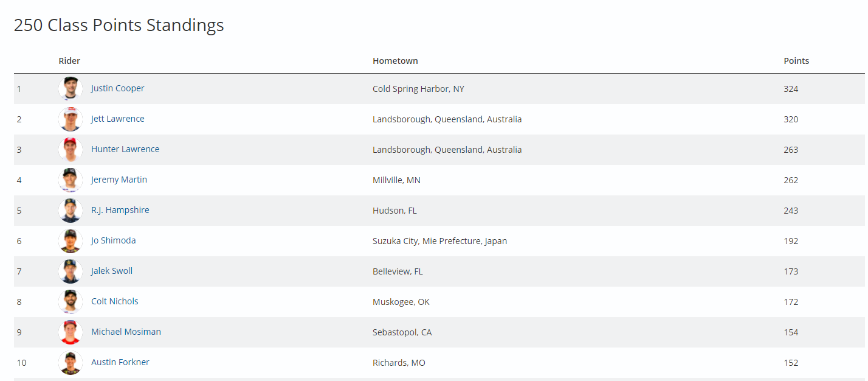Viewport: 868px width, 381px height.
Task: Click Colt Nichols' rider avatar photo
Action: [x=71, y=302]
